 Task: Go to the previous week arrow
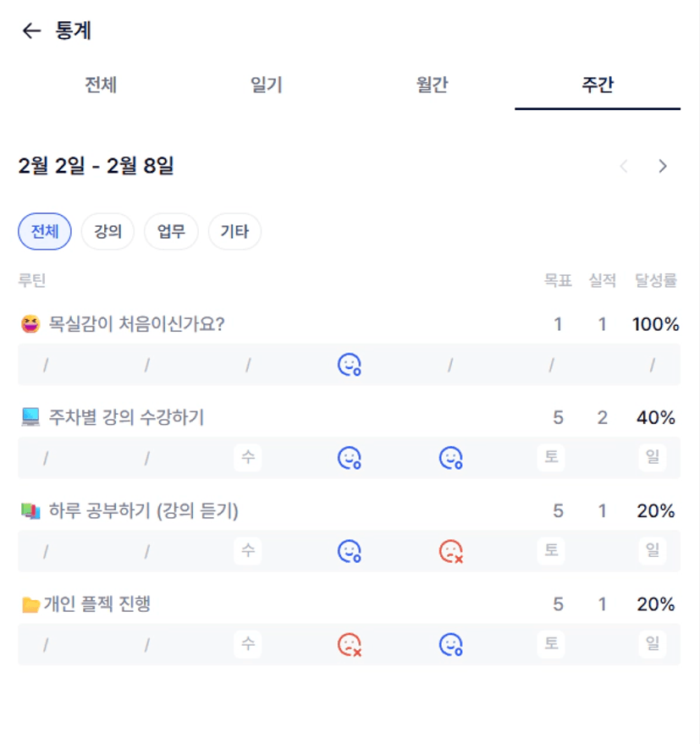point(625,166)
